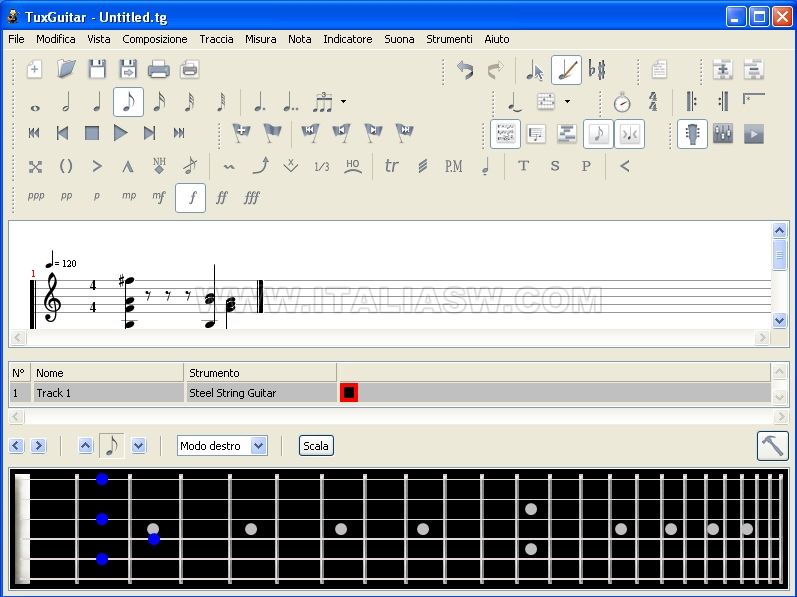The image size is (797, 597).
Task: Open the 'Modo destro' dropdown
Action: pos(222,446)
